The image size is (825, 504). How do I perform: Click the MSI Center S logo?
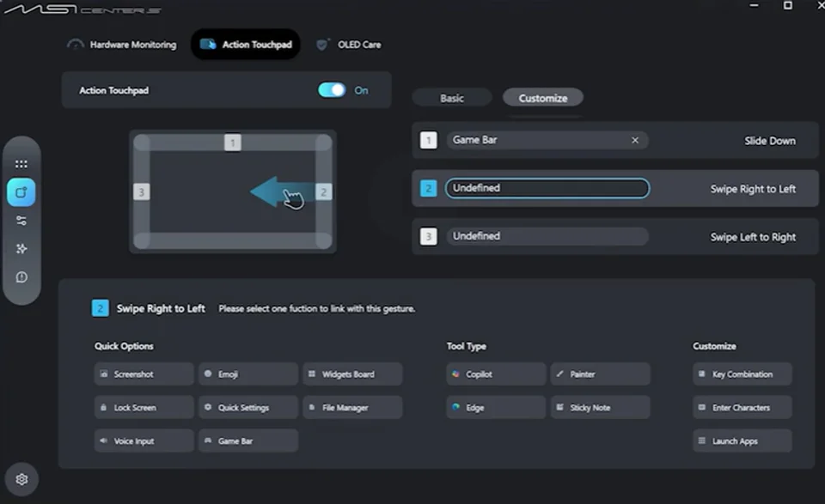82,9
